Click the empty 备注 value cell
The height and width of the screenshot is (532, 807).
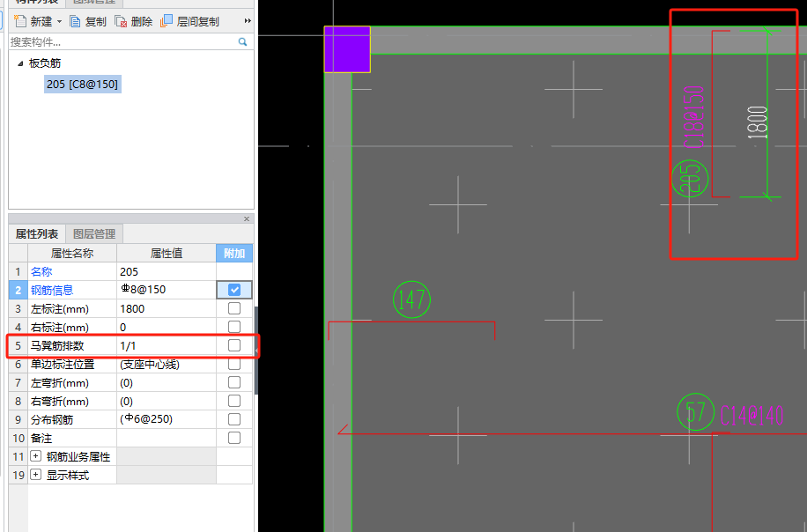[167, 439]
